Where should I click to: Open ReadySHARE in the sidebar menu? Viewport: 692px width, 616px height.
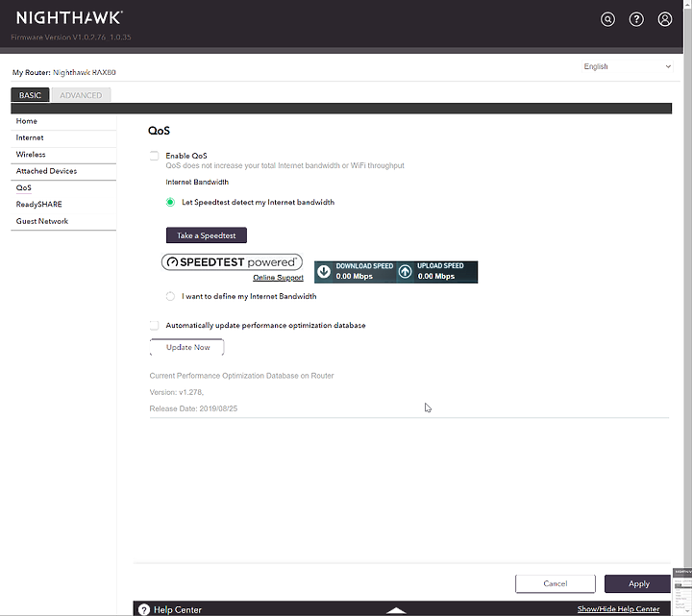[38, 205]
